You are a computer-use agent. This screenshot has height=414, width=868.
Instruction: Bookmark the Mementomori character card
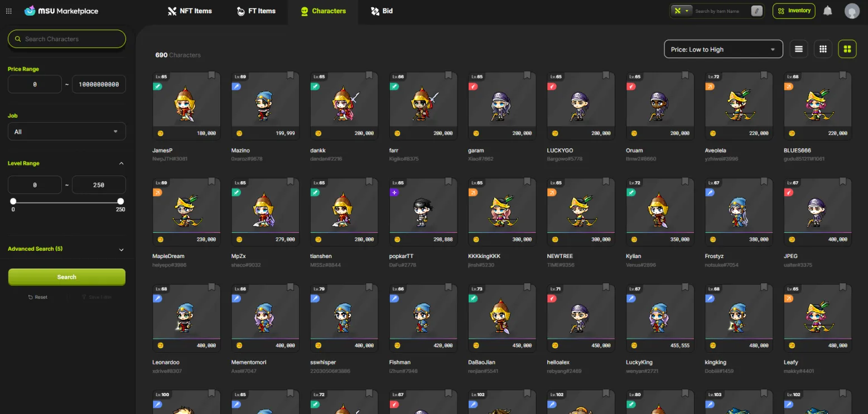(x=291, y=288)
